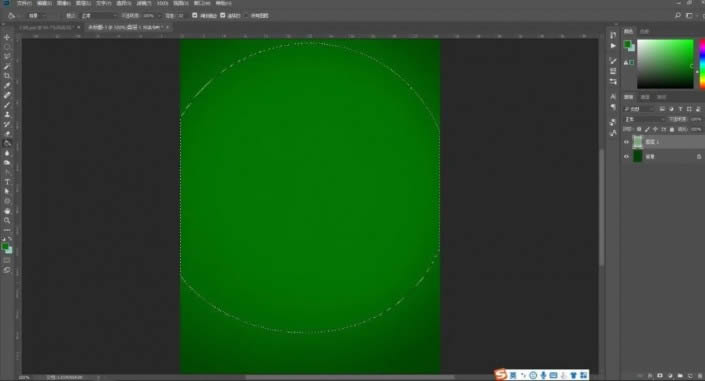The width and height of the screenshot is (705, 381).
Task: Select the Dodge tool
Action: click(x=7, y=163)
